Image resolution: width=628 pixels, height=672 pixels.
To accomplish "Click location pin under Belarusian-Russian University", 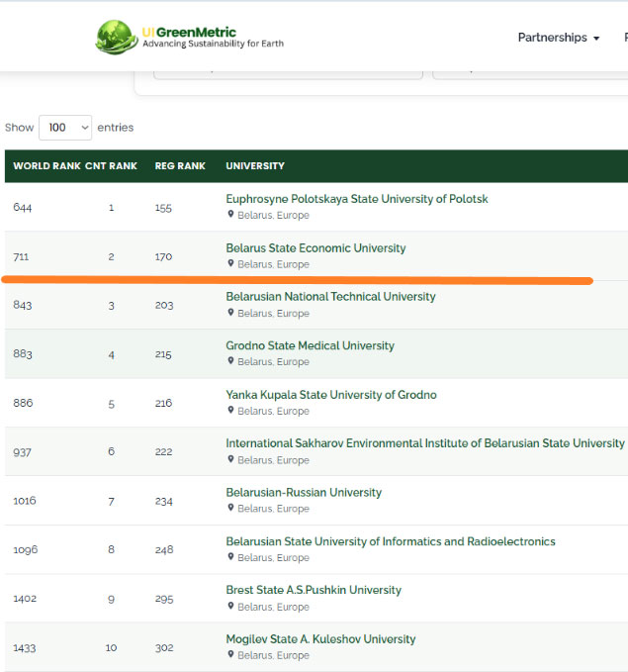I will [x=230, y=508].
